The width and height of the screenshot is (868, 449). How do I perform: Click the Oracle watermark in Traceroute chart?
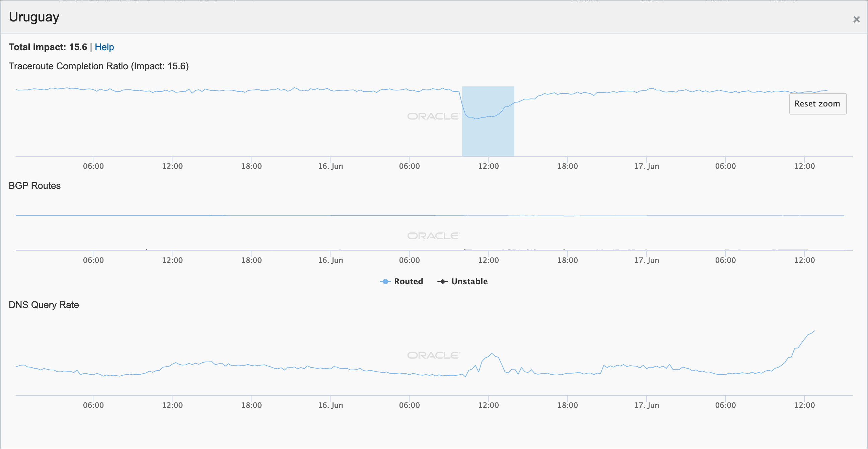(433, 116)
